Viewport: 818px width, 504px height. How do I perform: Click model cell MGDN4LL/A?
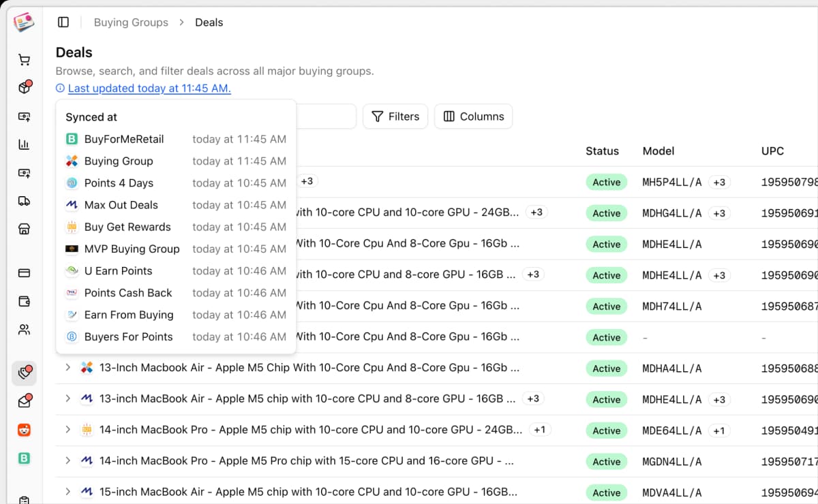point(672,462)
